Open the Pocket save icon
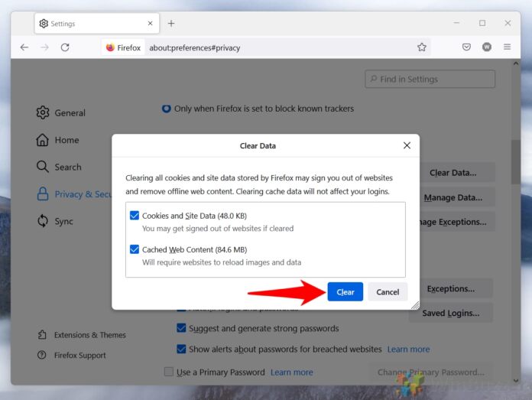Image resolution: width=532 pixels, height=400 pixels. [466, 47]
